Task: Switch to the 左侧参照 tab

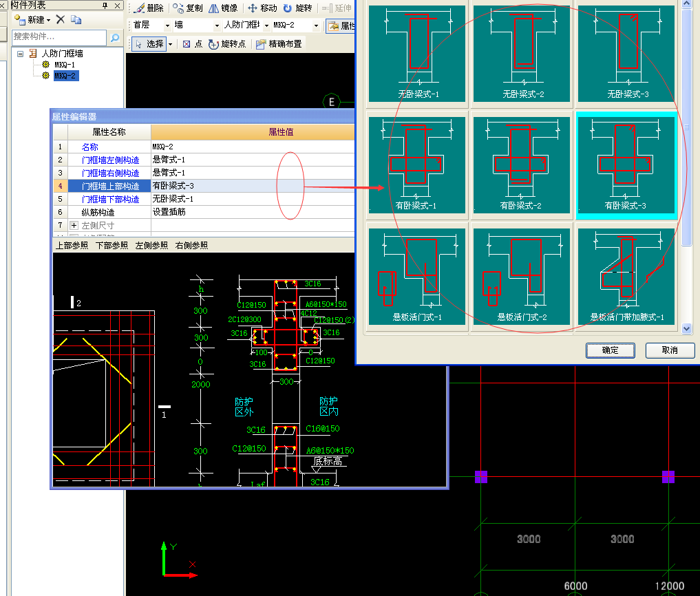Action: click(151, 246)
